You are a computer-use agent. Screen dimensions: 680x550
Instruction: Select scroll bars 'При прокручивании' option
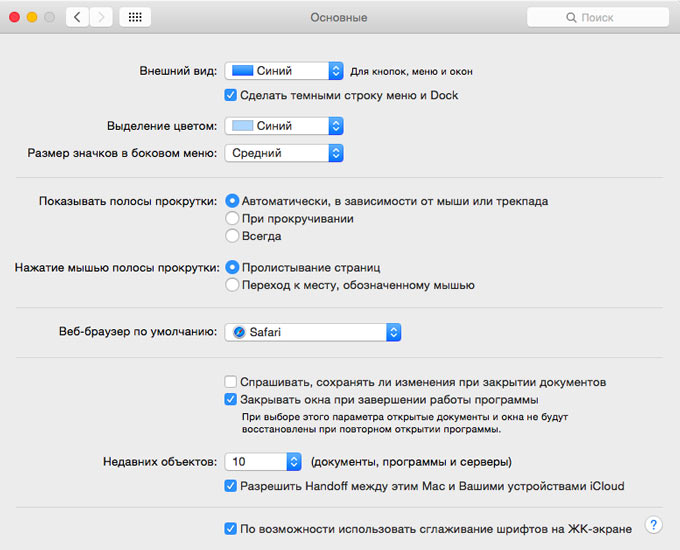tap(232, 218)
